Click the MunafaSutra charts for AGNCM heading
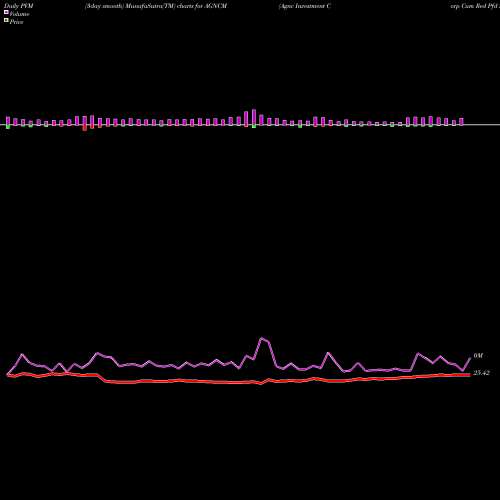 156,6
